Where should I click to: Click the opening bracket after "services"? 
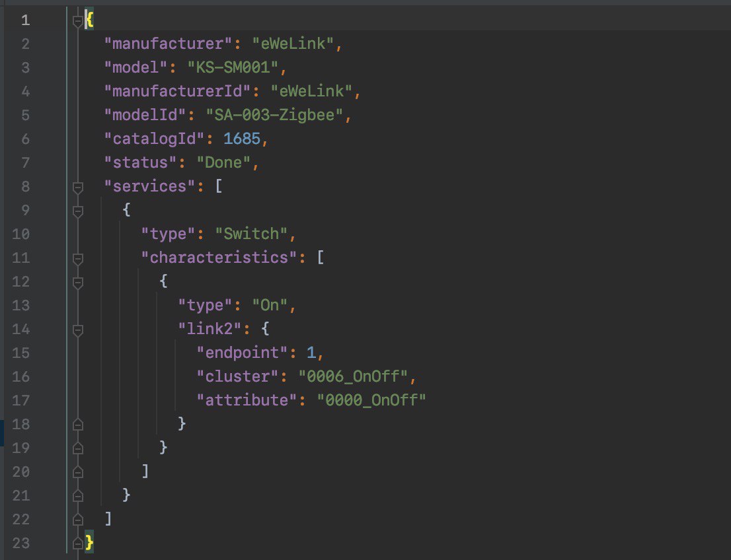click(219, 186)
